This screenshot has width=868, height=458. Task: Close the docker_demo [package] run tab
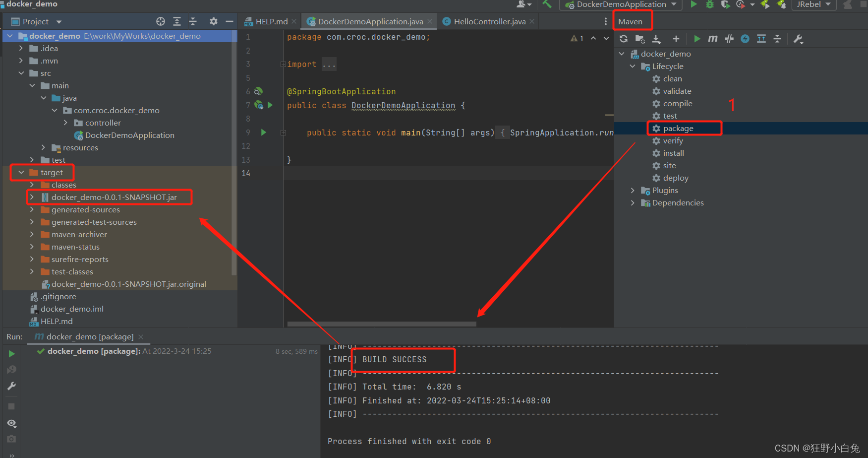141,336
